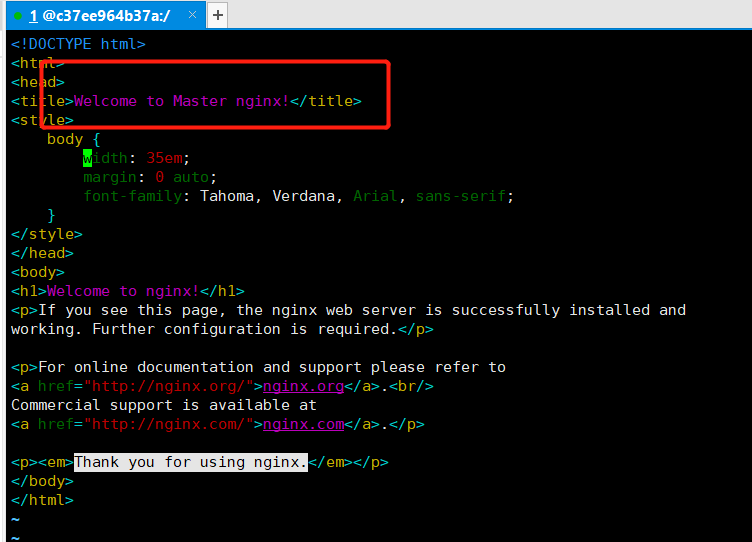Click the h1 'Welcome to nginx!' text
The width and height of the screenshot is (752, 542).
123,291
